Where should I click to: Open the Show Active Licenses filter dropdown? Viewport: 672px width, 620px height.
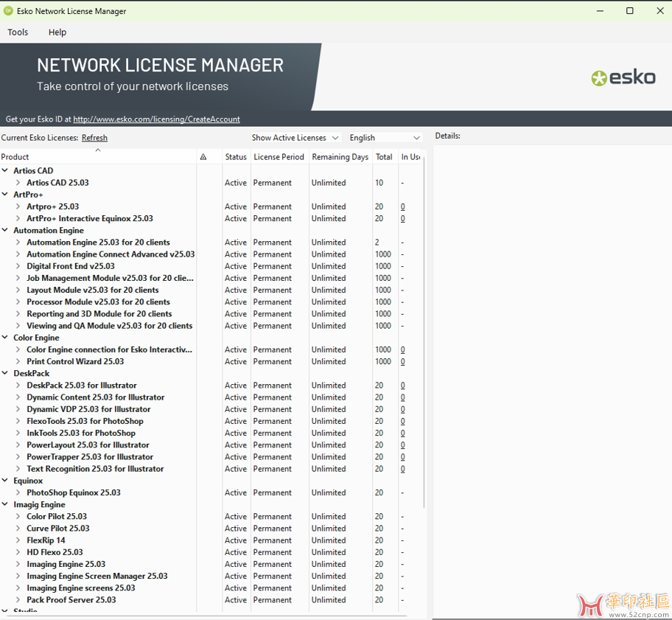(x=295, y=138)
